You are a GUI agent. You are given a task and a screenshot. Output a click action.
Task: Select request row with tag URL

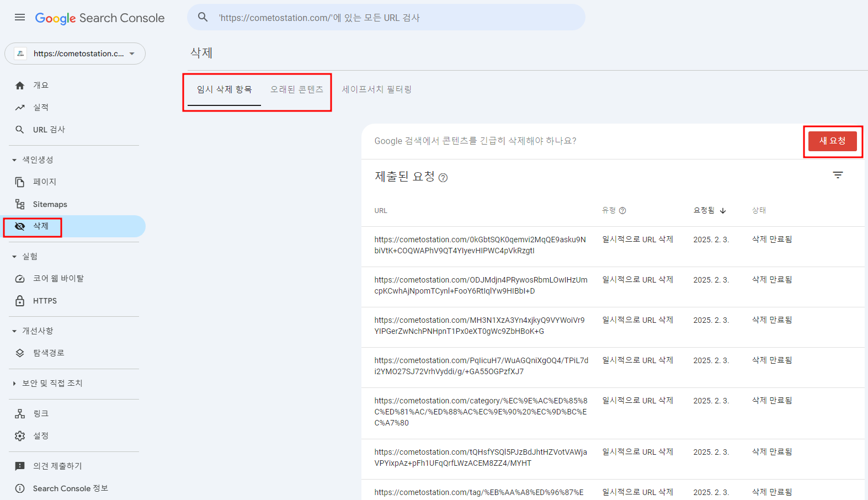tap(613, 490)
